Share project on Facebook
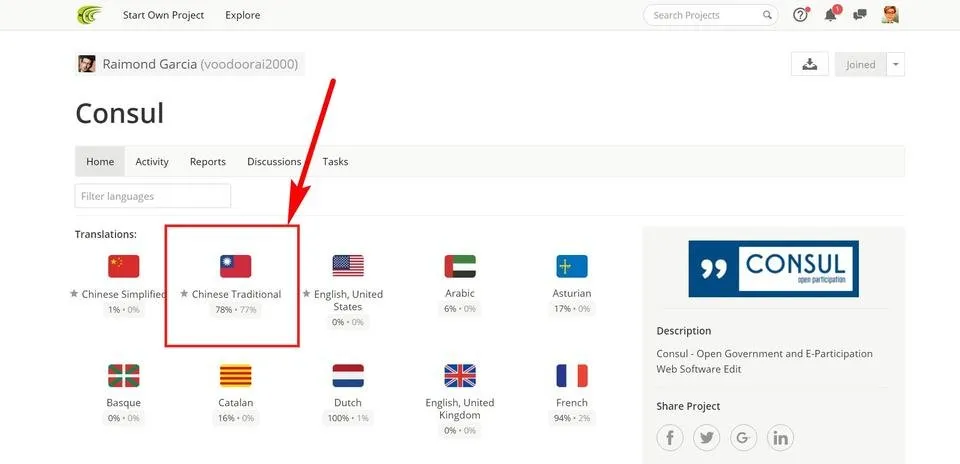This screenshot has height=464, width=960. [670, 438]
